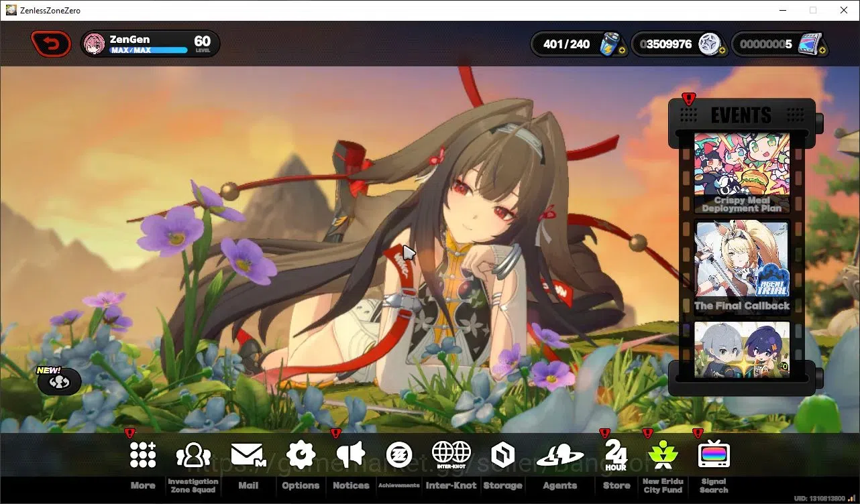Open the Mail envelope icon
The height and width of the screenshot is (504, 860).
click(x=248, y=456)
